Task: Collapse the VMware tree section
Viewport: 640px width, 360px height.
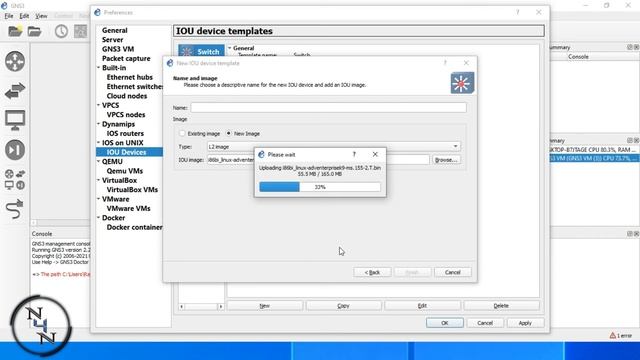Action: click(98, 199)
